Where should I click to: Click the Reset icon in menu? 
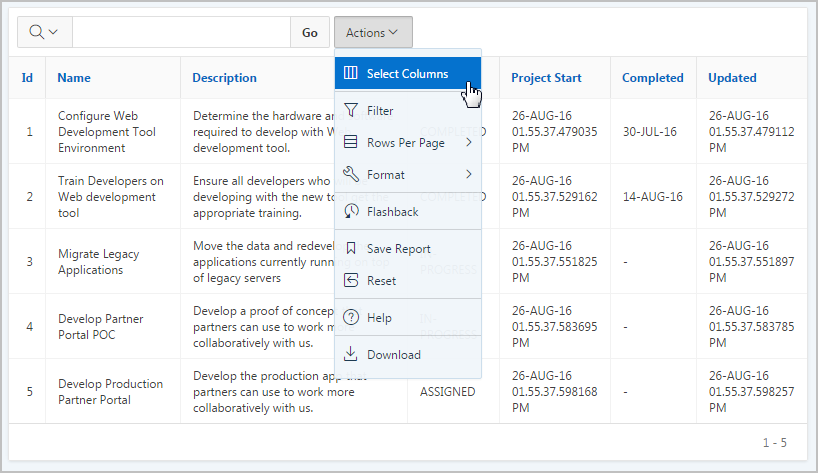(x=350, y=281)
